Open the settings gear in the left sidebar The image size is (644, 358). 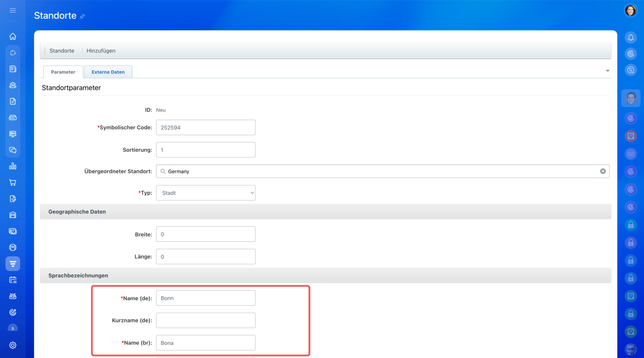(x=13, y=345)
